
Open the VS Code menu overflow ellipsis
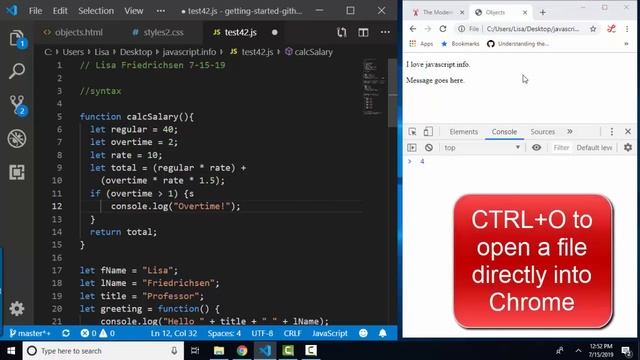point(161,11)
